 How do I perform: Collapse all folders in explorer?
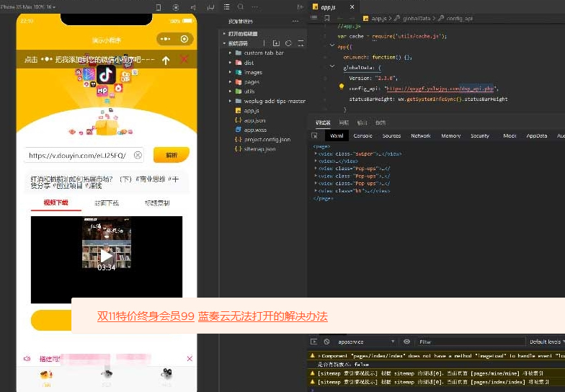(301, 43)
